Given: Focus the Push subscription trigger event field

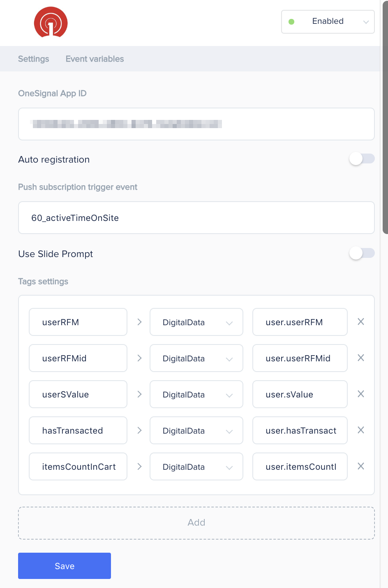Looking at the screenshot, I should 196,218.
